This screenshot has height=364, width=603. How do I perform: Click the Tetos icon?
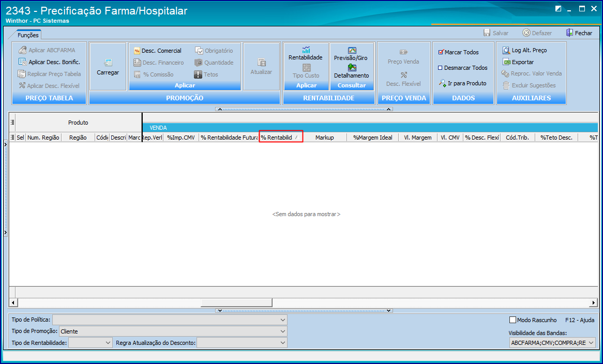(x=198, y=74)
